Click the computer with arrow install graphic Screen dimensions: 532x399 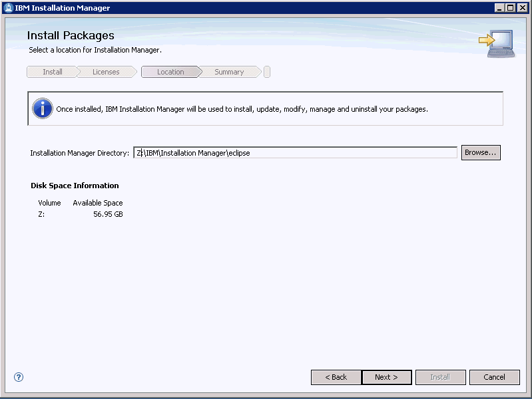497,43
